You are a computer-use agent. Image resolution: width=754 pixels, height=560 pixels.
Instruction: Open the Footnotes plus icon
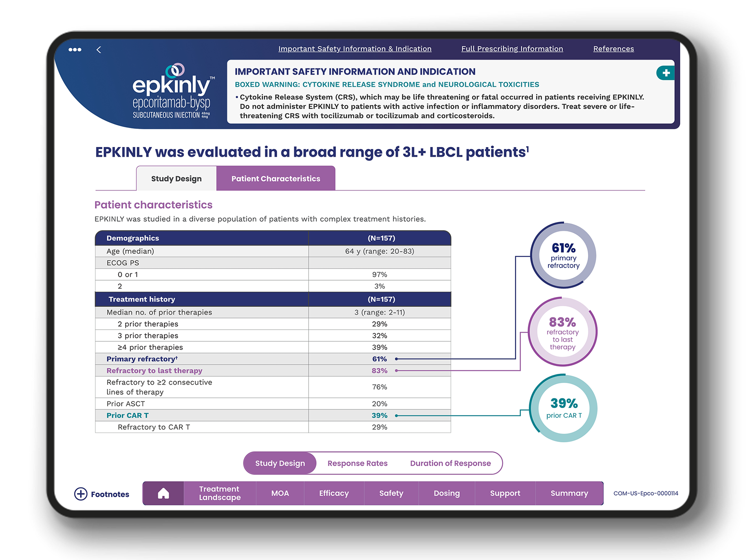point(81,494)
